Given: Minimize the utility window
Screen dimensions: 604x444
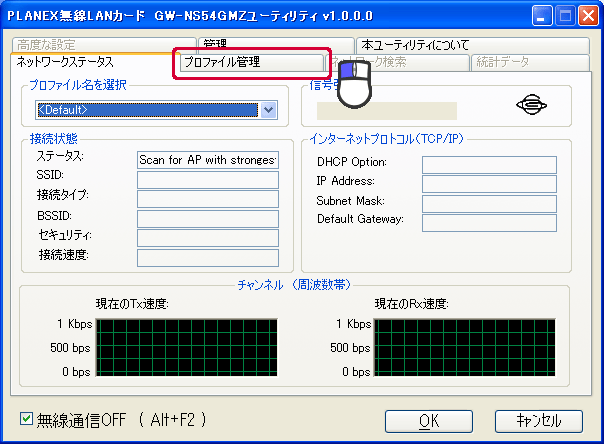Looking at the screenshot, I should click(542, 16).
